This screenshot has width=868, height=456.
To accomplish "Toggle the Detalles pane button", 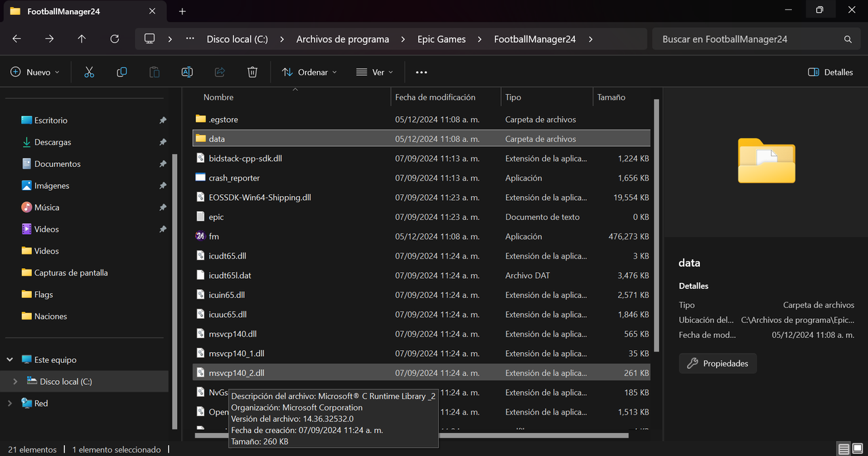I will (x=831, y=72).
